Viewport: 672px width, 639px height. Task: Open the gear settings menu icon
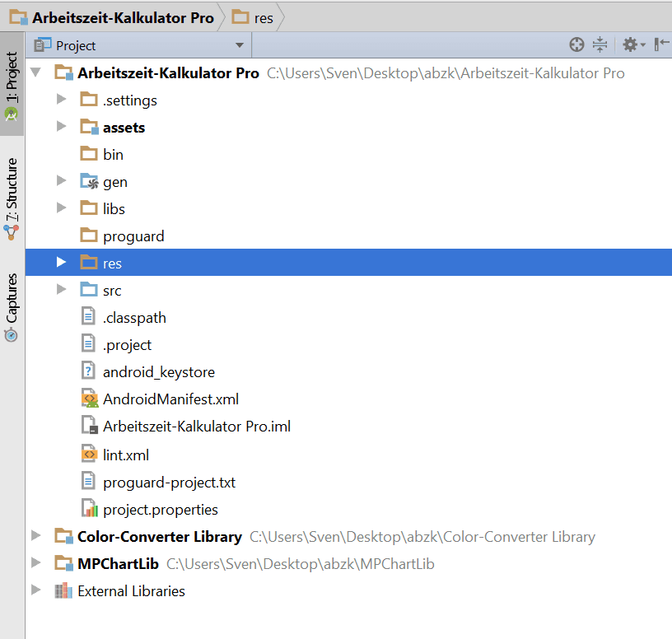(633, 44)
